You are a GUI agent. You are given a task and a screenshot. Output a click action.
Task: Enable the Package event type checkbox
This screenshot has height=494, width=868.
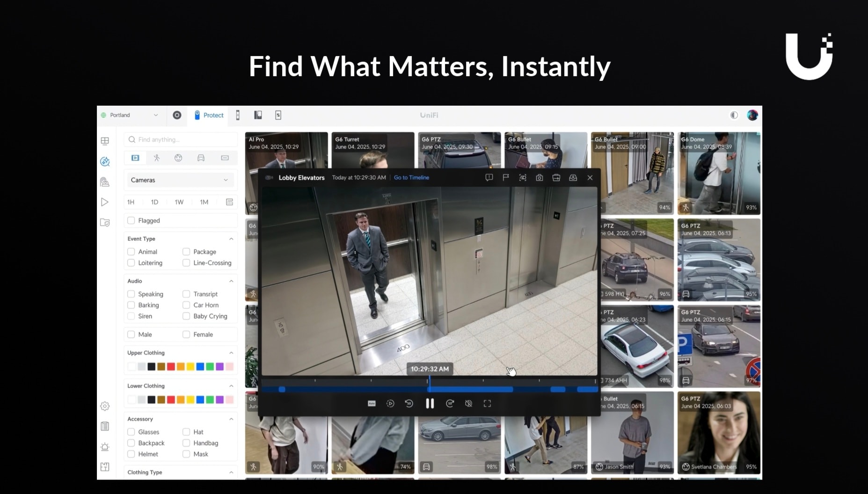tap(186, 252)
